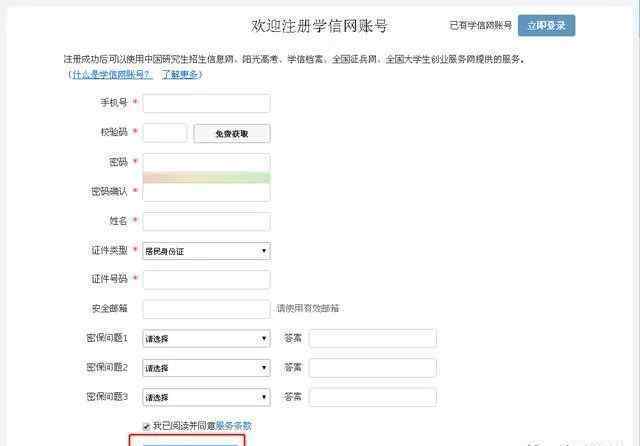Click the 答案 field for 密保问题2
The height and width of the screenshot is (446, 640).
372,368
